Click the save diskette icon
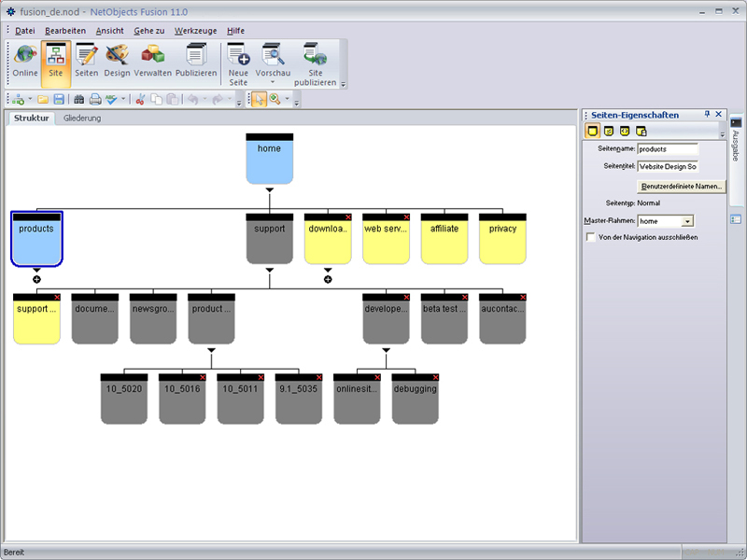 pyautogui.click(x=59, y=100)
